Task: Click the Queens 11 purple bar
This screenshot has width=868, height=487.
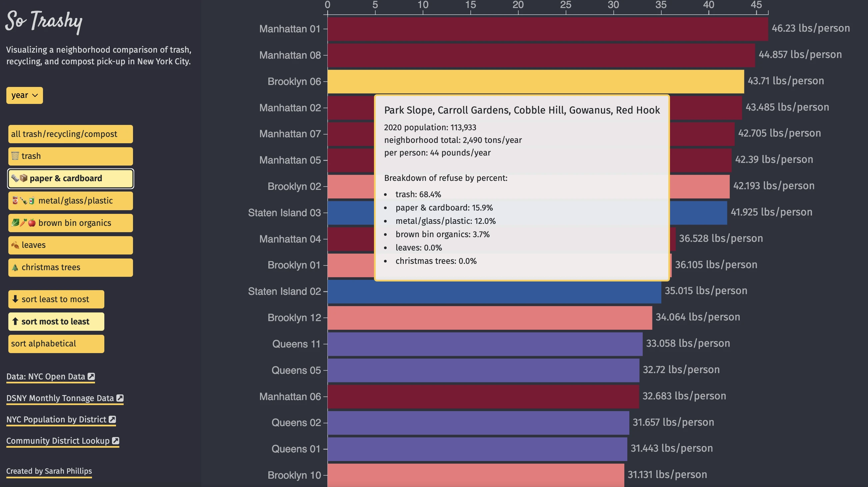Action: 485,344
